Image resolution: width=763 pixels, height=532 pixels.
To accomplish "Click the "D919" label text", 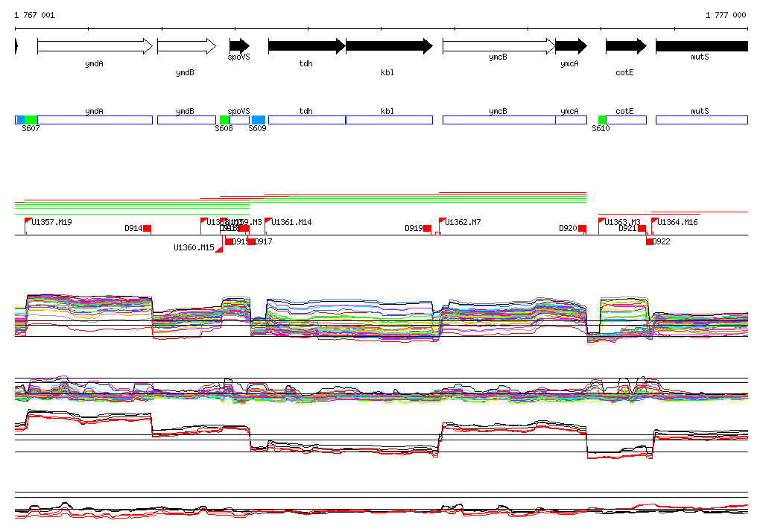I will point(414,228).
